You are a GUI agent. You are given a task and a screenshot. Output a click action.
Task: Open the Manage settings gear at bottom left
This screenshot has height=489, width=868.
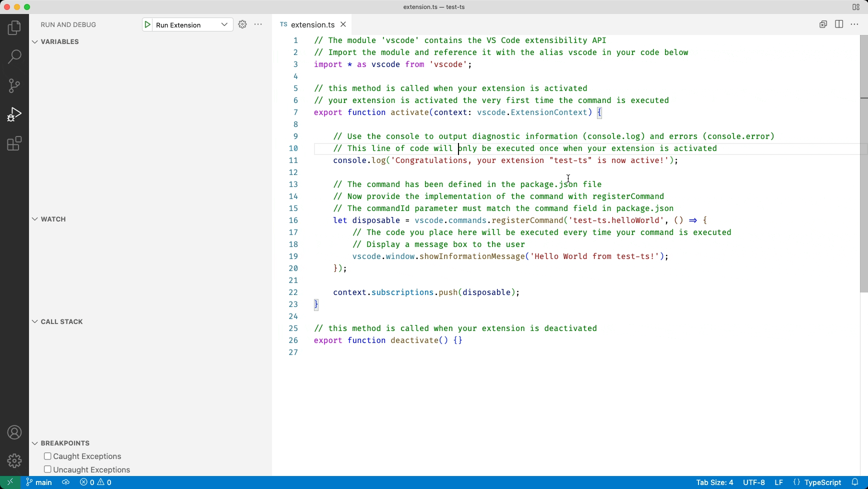point(14,460)
